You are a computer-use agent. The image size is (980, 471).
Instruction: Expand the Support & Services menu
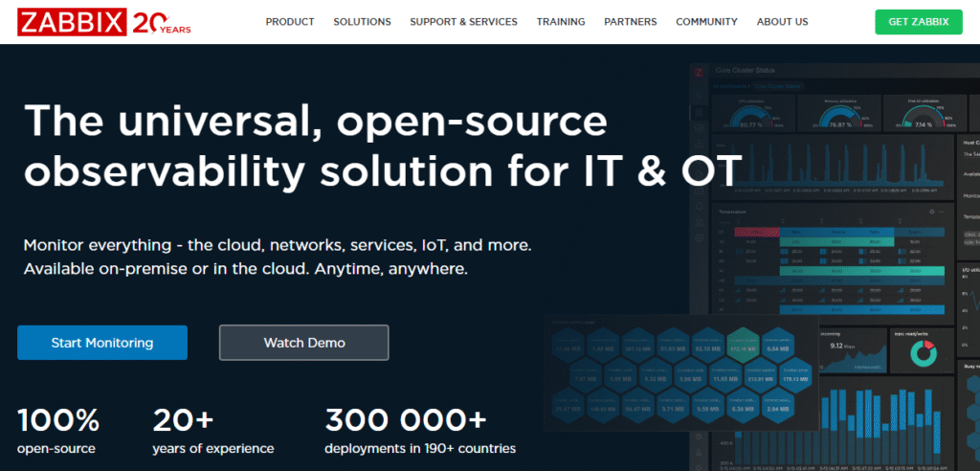[463, 21]
